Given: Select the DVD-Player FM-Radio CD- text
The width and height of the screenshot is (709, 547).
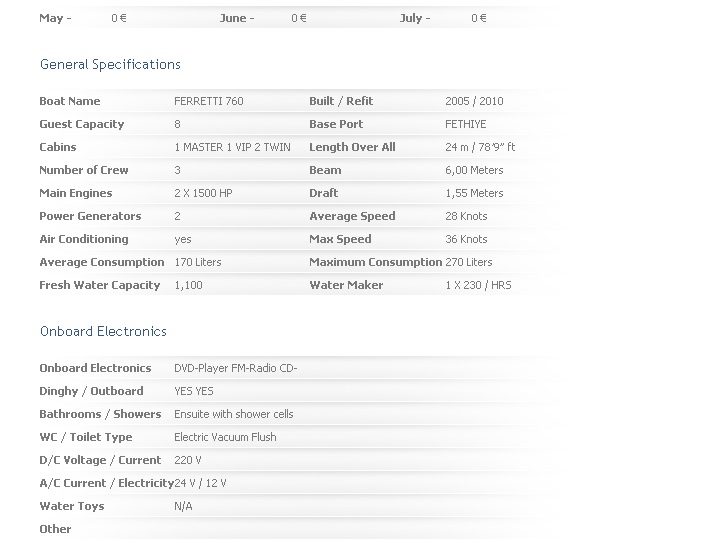Looking at the screenshot, I should coord(236,368).
